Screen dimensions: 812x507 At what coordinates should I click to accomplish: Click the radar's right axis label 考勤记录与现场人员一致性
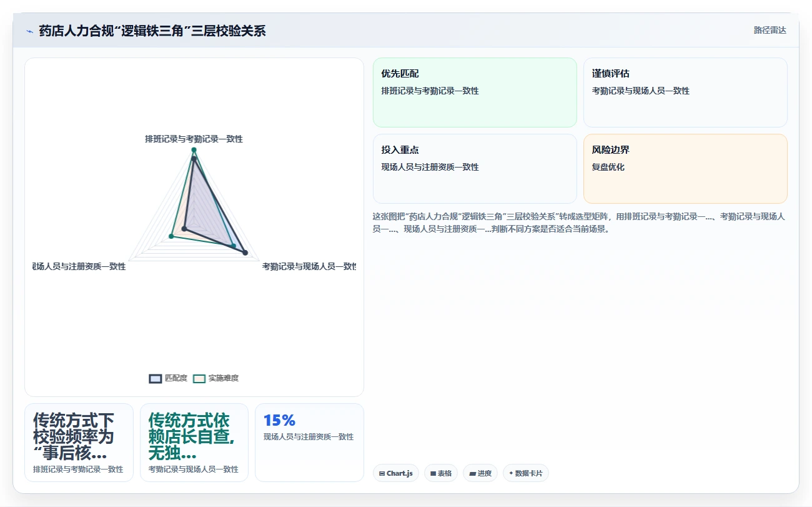pos(309,266)
